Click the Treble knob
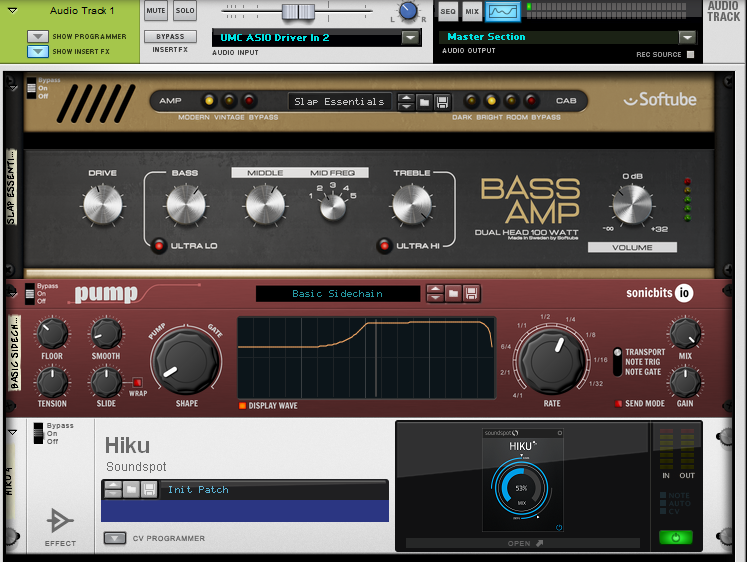This screenshot has height=562, width=747. coord(412,205)
